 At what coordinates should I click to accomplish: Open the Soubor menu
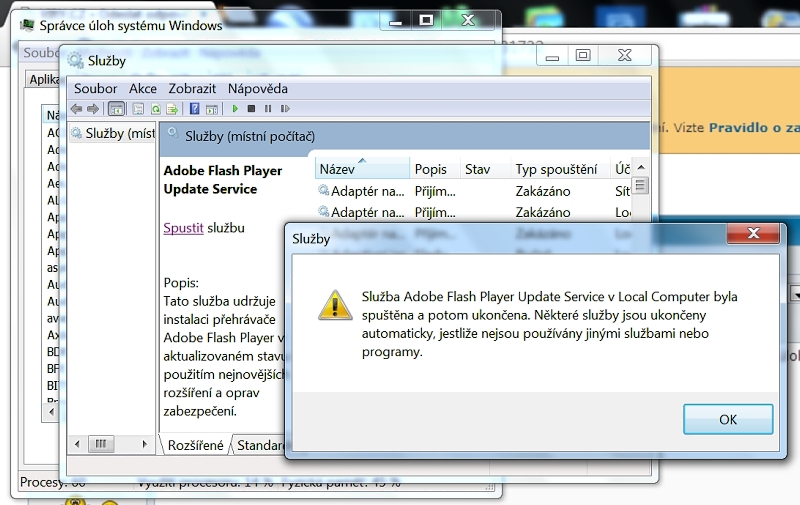[x=95, y=88]
